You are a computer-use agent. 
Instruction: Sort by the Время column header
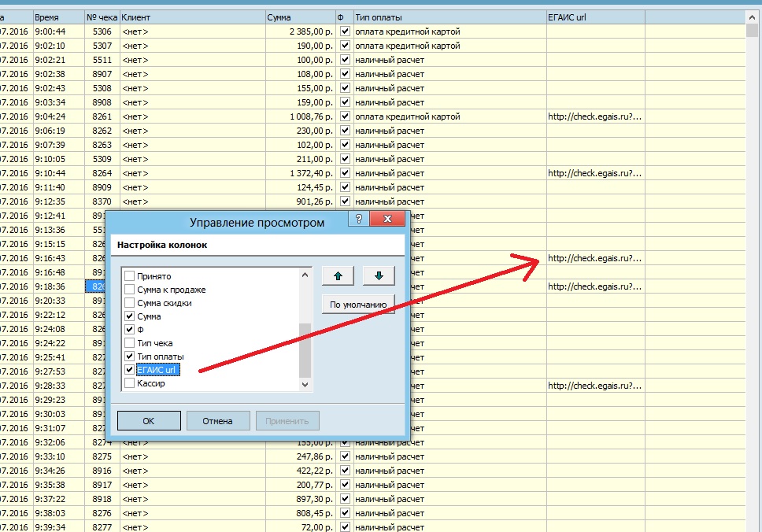click(59, 17)
